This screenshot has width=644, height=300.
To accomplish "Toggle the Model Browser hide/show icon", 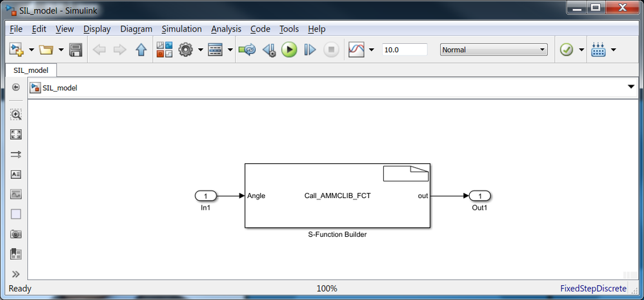I will tap(15, 87).
